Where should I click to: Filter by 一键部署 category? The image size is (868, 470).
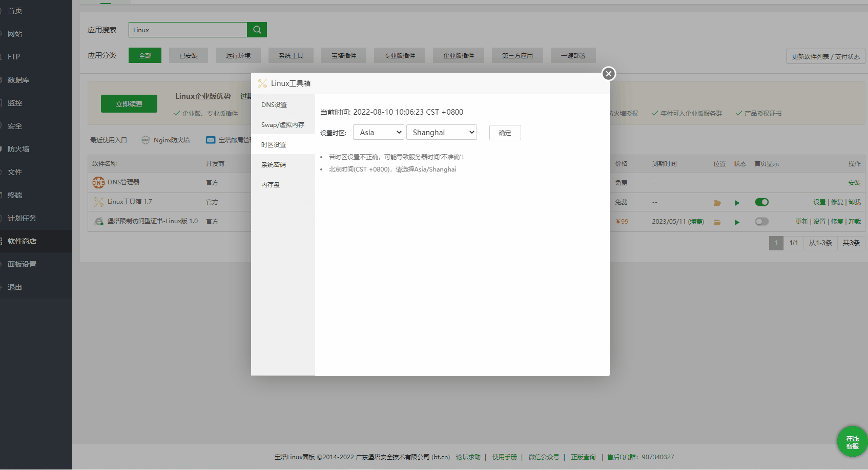573,55
